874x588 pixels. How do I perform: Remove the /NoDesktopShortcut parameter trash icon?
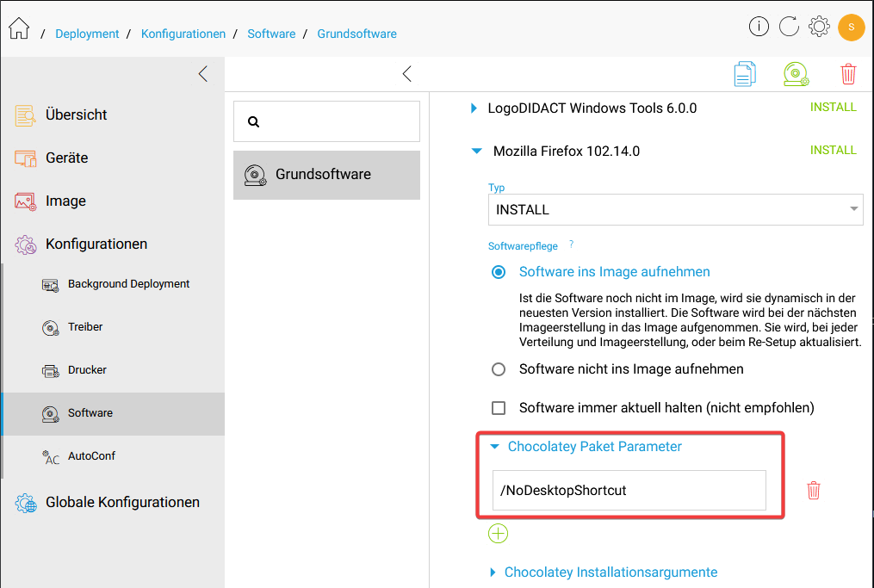click(x=813, y=491)
